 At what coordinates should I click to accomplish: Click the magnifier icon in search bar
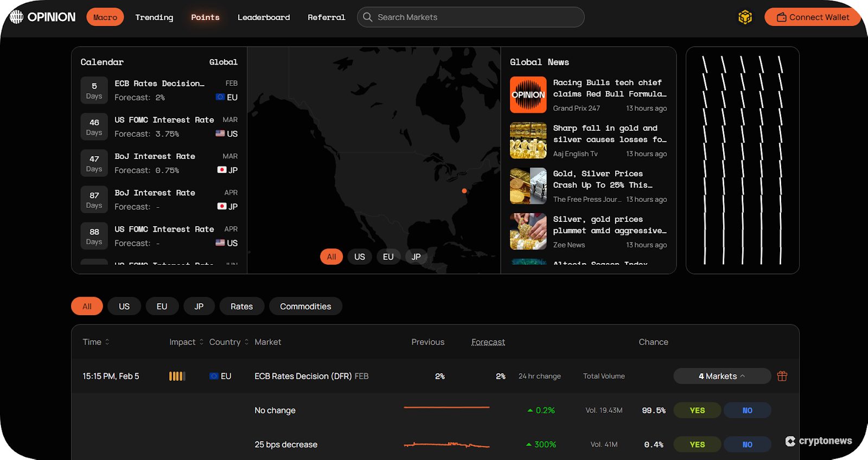click(x=368, y=17)
